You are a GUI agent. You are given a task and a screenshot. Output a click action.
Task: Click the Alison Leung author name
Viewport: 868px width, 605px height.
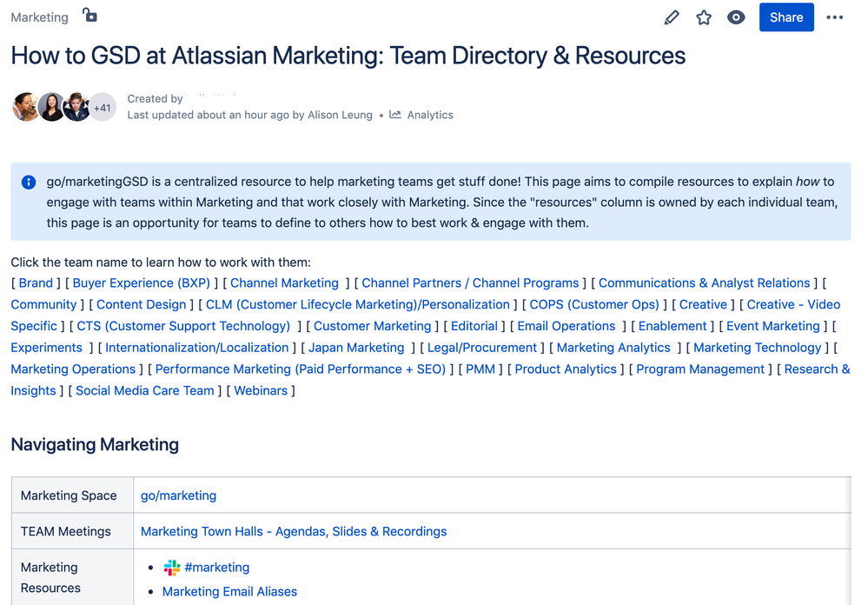[340, 115]
